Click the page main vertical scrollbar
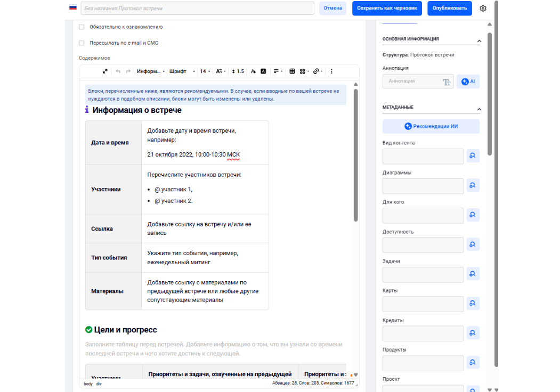The height and width of the screenshot is (392, 560). pyautogui.click(x=496, y=184)
